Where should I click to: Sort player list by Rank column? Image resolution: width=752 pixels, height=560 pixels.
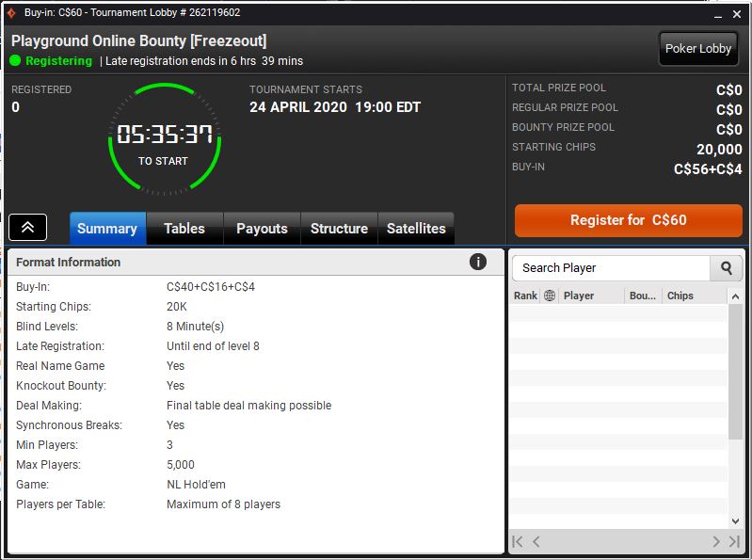pyautogui.click(x=525, y=296)
